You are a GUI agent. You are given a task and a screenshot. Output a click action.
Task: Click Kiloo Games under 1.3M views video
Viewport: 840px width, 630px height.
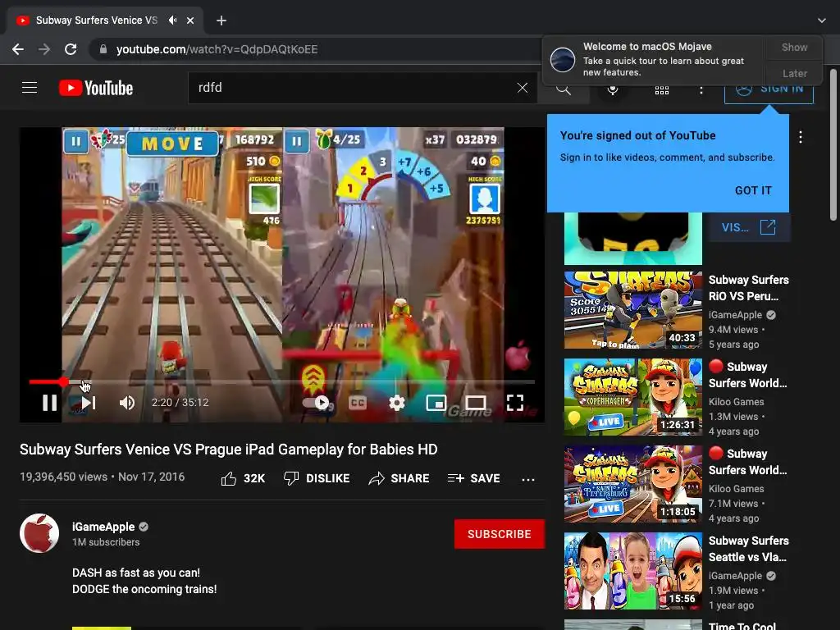[x=736, y=402]
